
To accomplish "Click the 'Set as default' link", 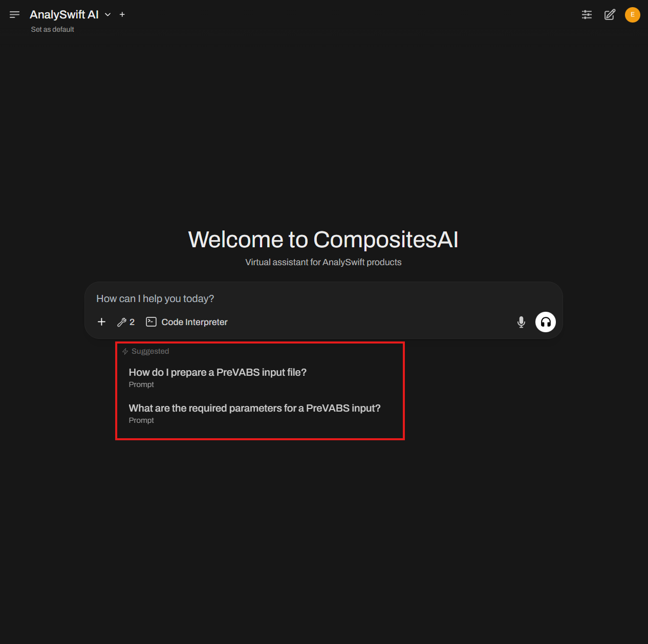I will pyautogui.click(x=52, y=29).
